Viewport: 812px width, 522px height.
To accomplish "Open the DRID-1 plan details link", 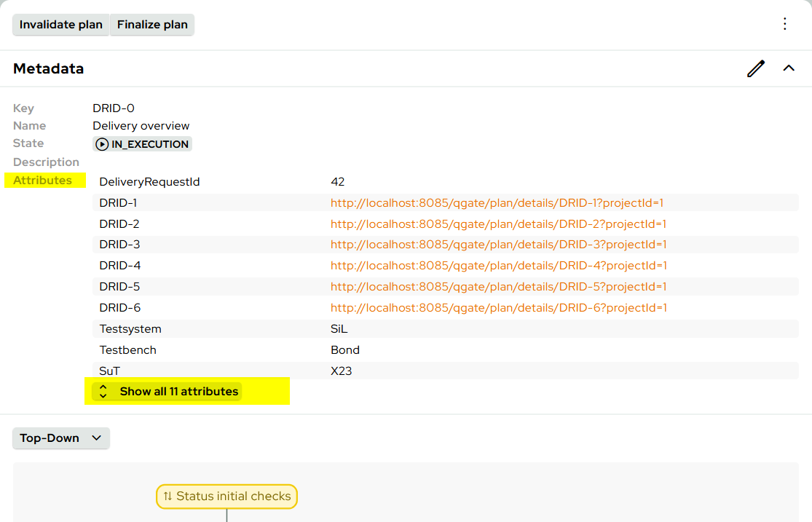I will point(497,203).
